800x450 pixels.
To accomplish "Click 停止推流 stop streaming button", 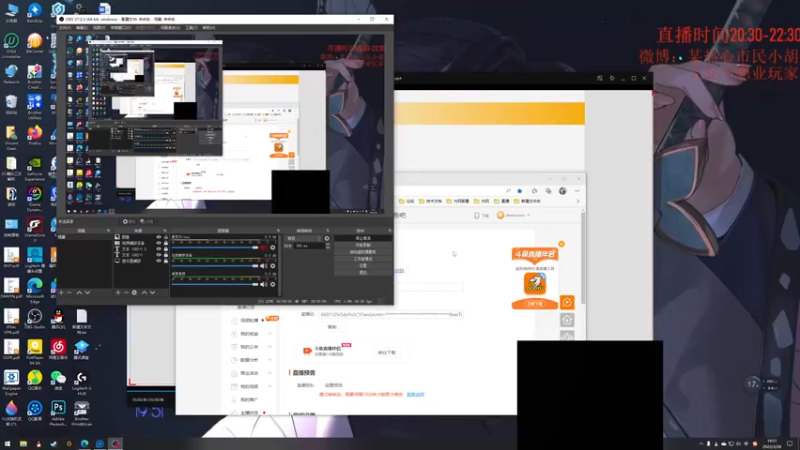I will (x=363, y=238).
